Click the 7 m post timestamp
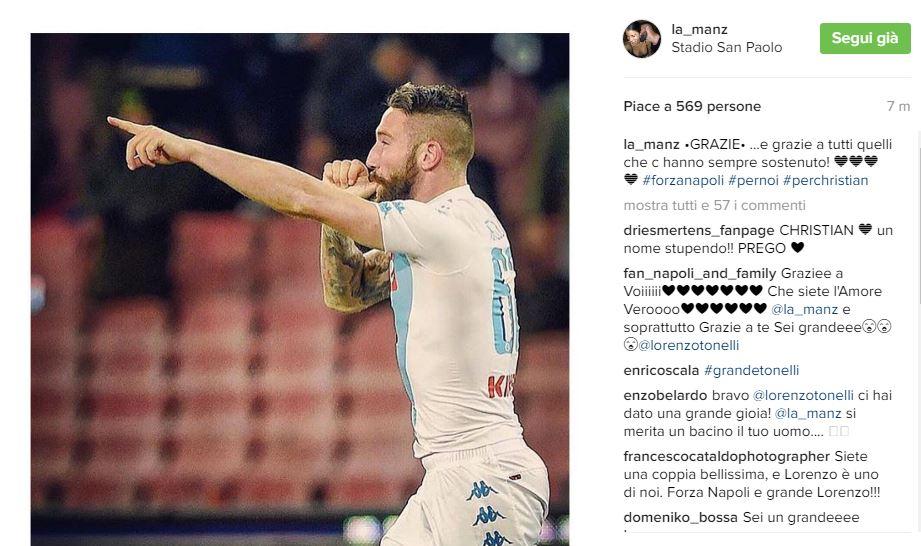 pos(898,106)
